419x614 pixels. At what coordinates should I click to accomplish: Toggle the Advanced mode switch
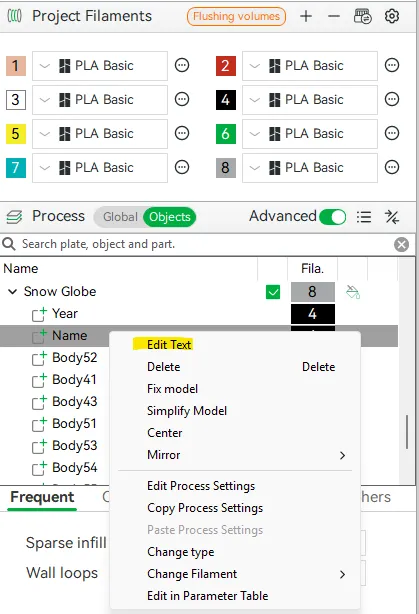[332, 217]
